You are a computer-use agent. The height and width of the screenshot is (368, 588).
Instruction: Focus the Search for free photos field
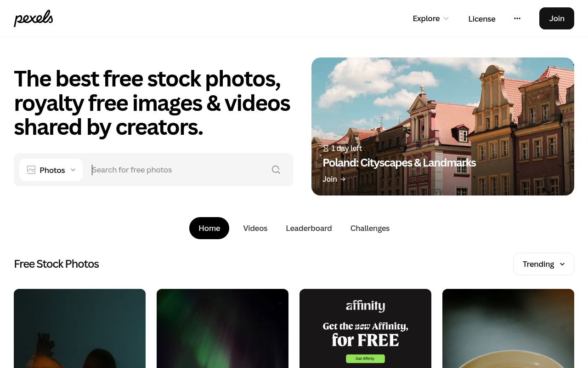pyautogui.click(x=179, y=170)
